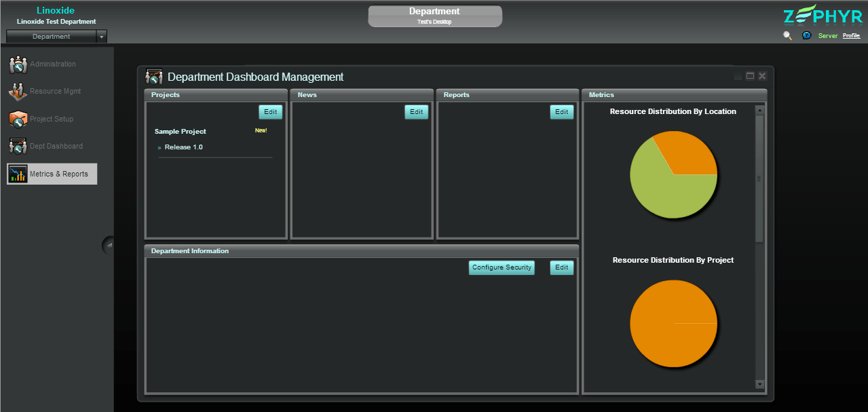
Task: Maximize the Department Dashboard Management window
Action: (x=750, y=76)
